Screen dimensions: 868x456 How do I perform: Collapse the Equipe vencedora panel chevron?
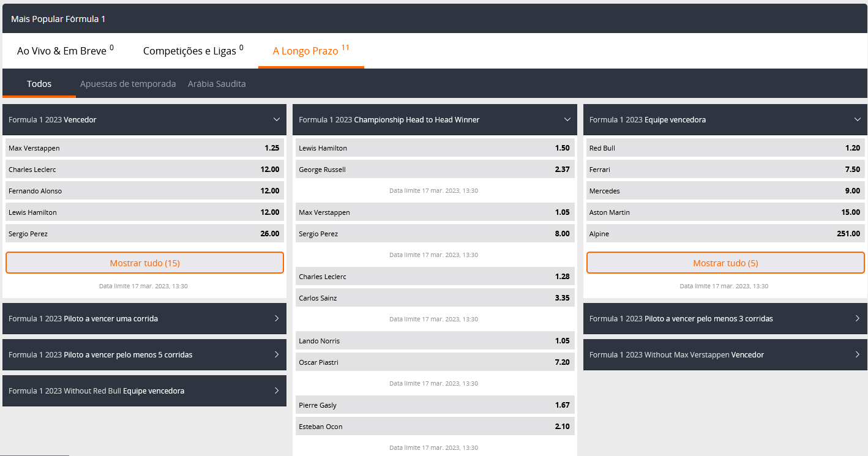click(857, 120)
